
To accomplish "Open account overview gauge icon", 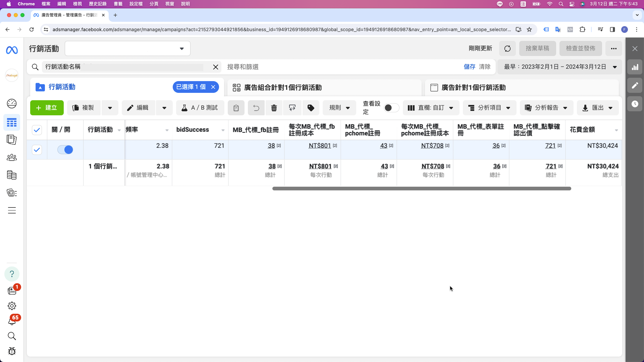I will (x=12, y=104).
